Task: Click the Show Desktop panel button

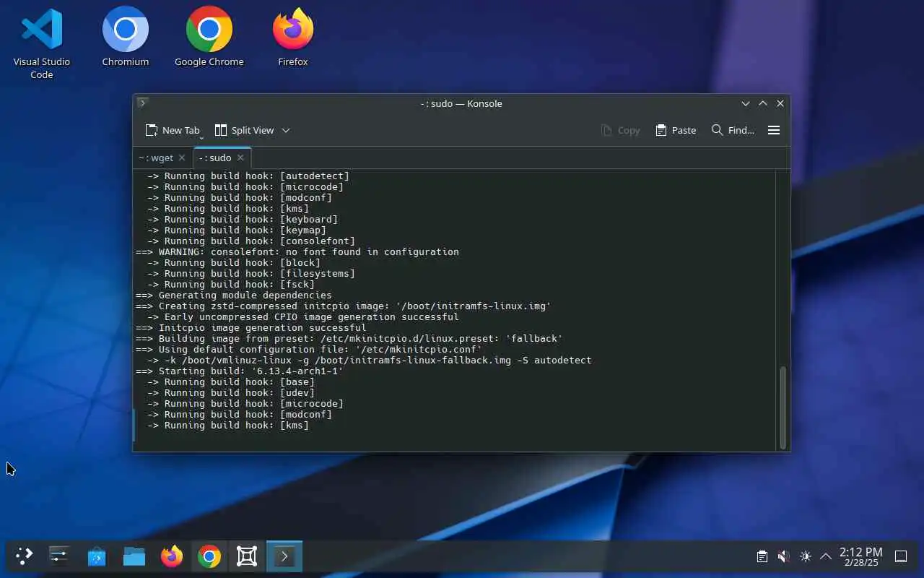Action: click(x=901, y=556)
